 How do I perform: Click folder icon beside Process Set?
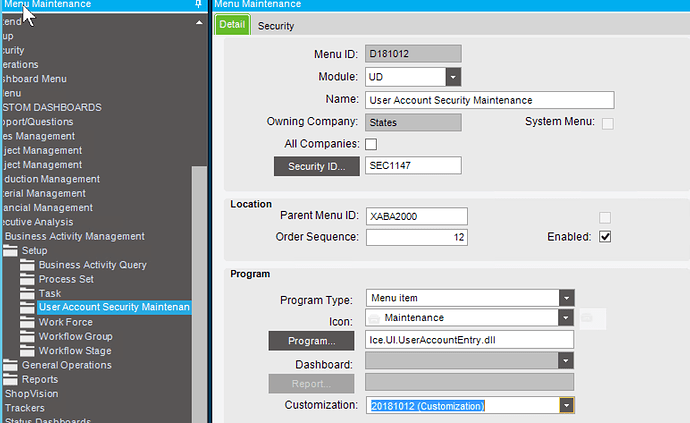[27, 279]
